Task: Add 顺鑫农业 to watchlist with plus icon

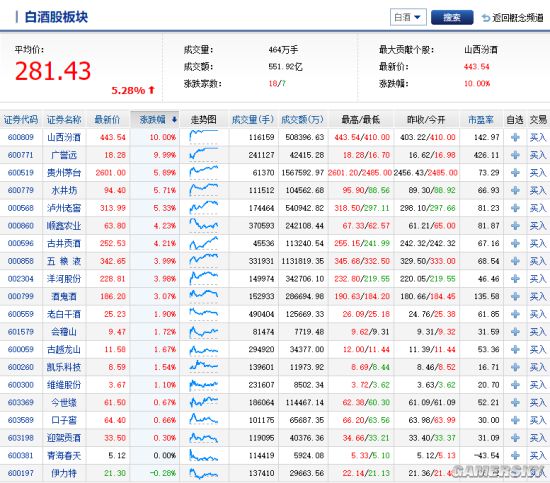Action: [515, 226]
